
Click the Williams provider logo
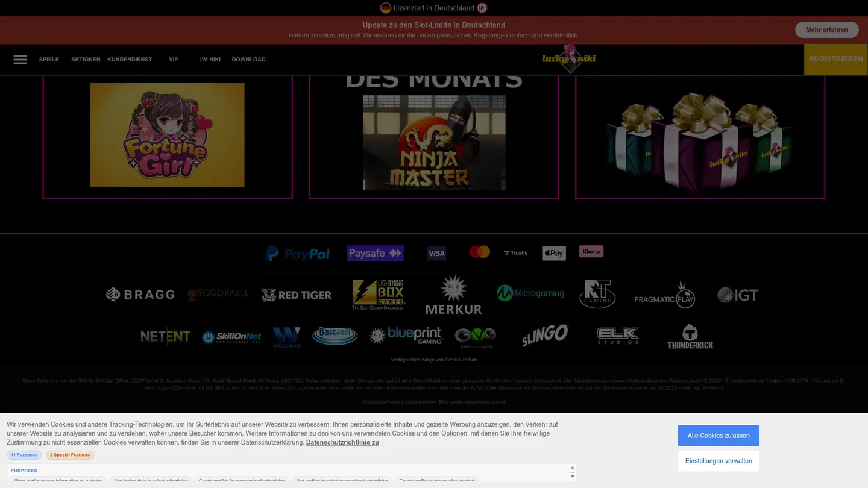coord(286,337)
